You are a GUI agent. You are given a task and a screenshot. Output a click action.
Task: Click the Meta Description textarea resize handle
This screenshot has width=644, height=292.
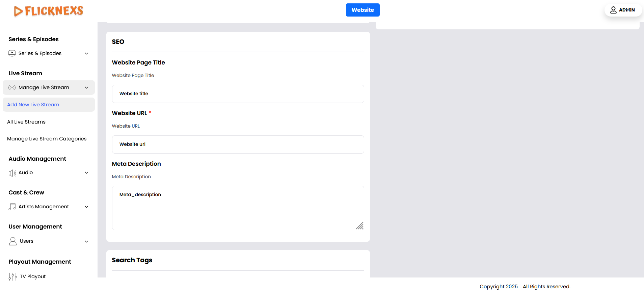point(360,226)
